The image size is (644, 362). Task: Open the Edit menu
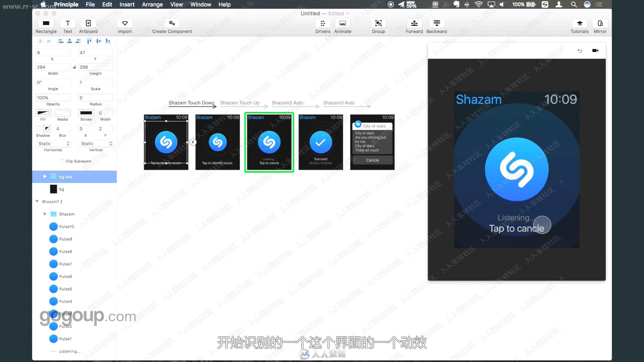coord(107,5)
